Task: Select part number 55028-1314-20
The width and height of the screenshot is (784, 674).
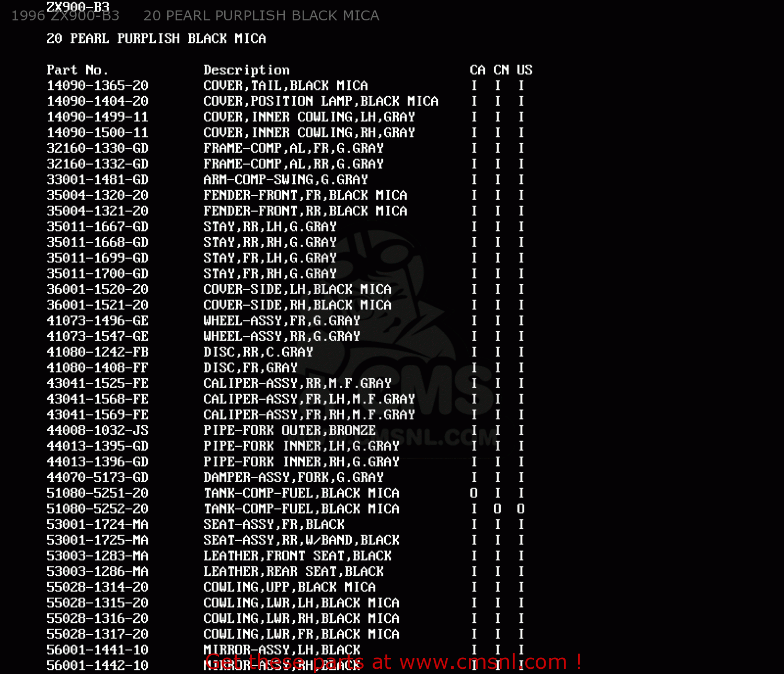Action: pos(97,587)
